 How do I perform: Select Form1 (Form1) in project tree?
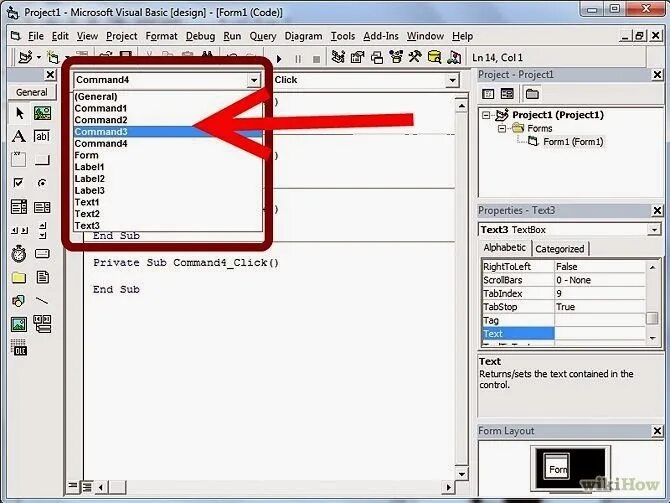tap(573, 142)
